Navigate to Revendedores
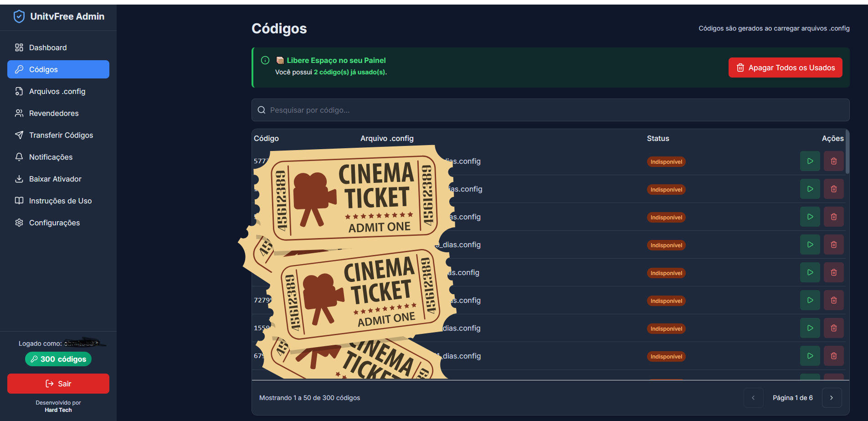Screen dimensions: 868x421 (54, 113)
